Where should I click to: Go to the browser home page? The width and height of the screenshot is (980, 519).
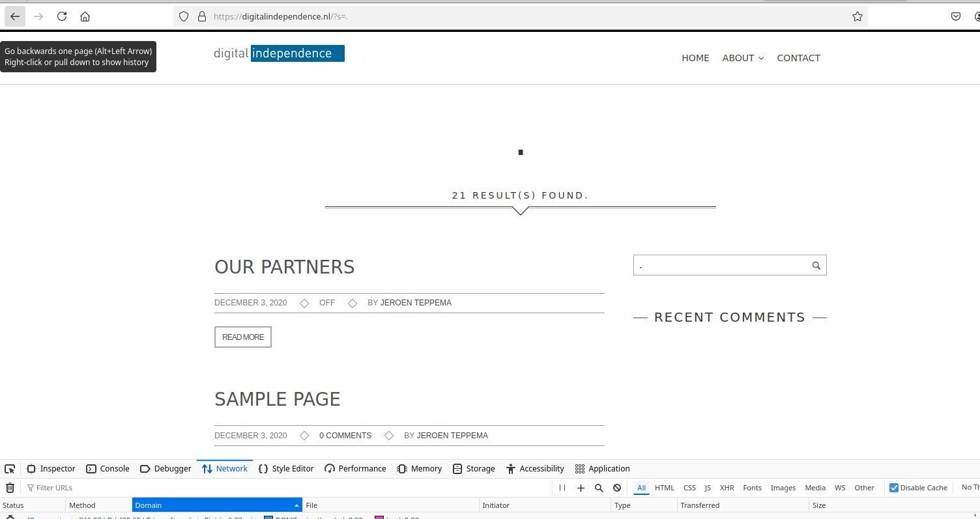85,16
